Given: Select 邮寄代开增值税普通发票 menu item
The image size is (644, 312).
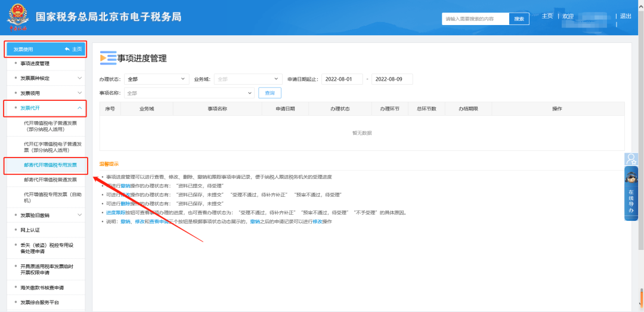Looking at the screenshot, I should (50, 180).
